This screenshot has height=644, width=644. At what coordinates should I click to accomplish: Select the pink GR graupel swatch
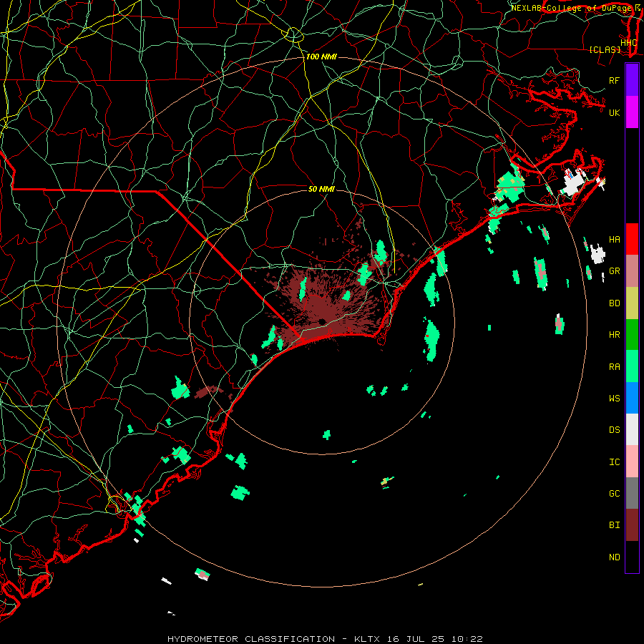[x=632, y=271]
